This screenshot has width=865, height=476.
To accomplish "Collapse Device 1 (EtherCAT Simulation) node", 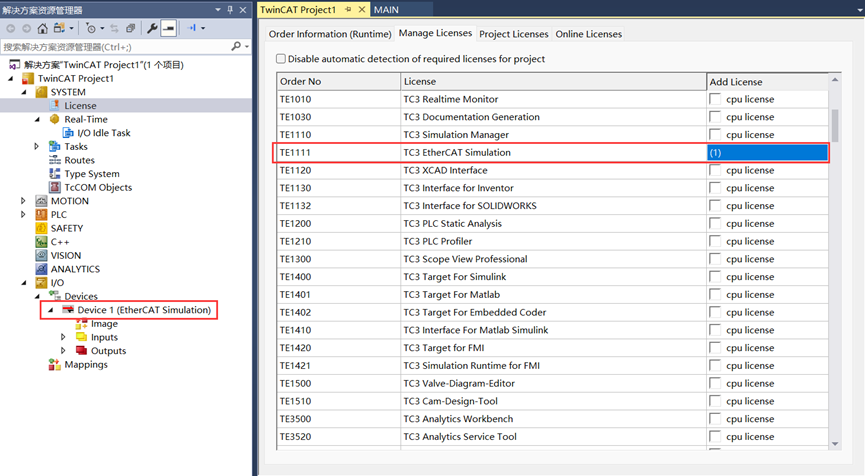I will point(51,310).
